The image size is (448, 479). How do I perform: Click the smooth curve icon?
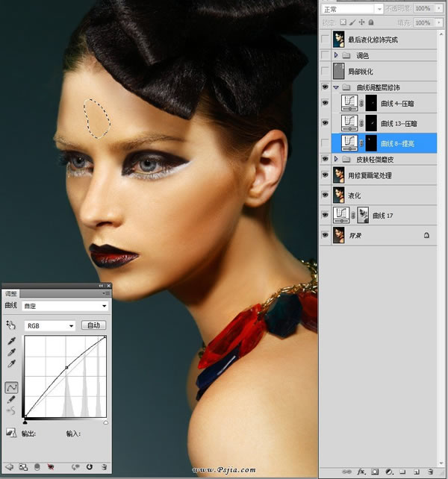click(11, 411)
